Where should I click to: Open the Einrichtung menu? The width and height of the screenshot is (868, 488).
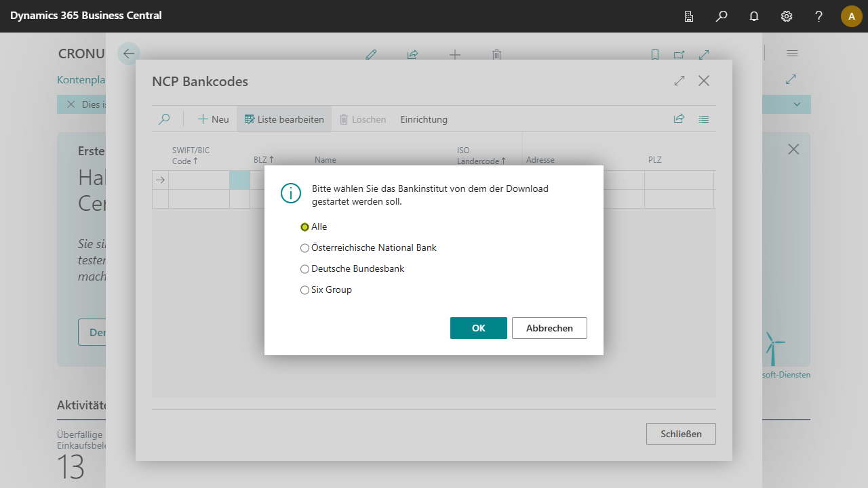(424, 119)
